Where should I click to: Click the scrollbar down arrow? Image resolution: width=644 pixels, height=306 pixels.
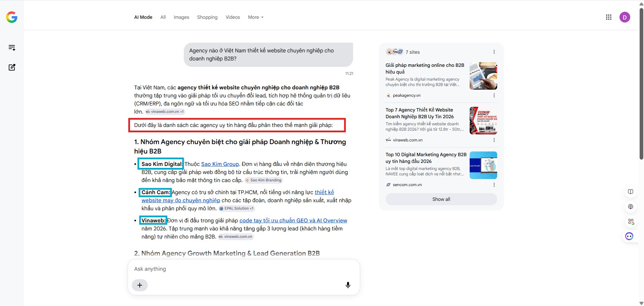coord(641,303)
